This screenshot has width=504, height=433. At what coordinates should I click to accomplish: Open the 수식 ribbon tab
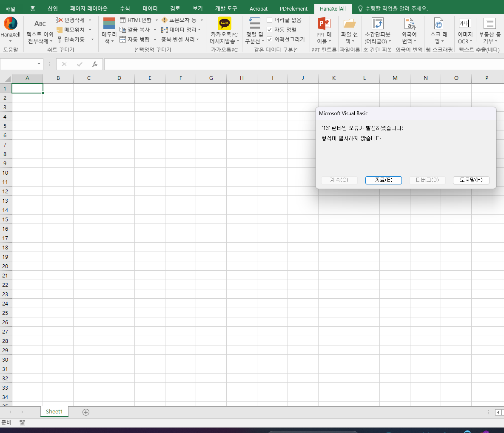coord(125,8)
